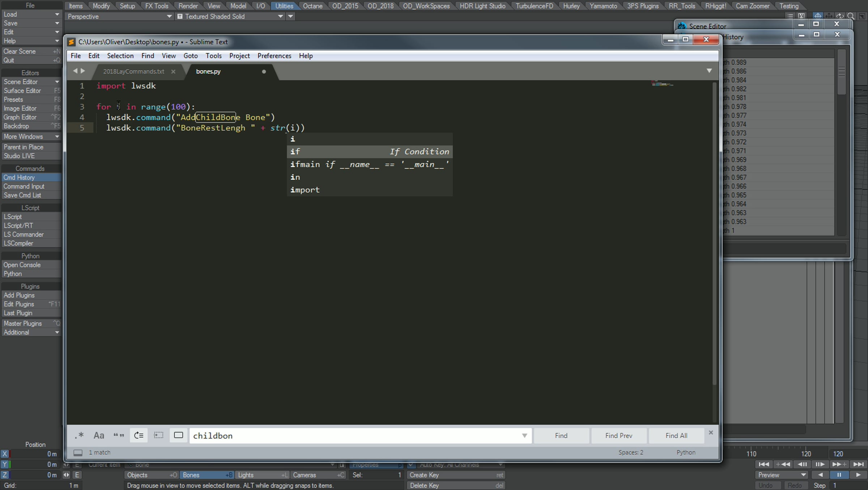
Task: Click the pause playback button
Action: pyautogui.click(x=839, y=475)
